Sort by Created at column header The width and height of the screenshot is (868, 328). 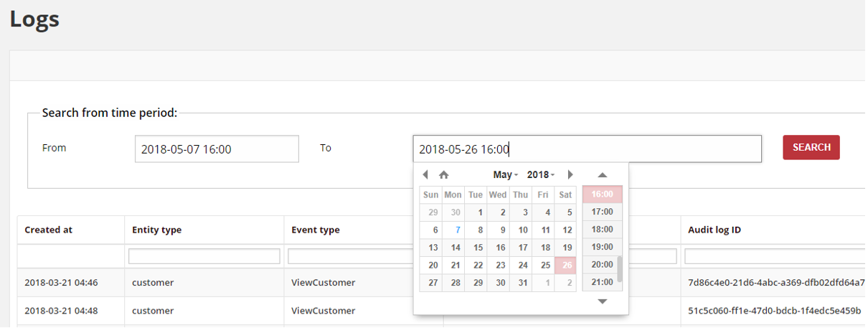[49, 230]
